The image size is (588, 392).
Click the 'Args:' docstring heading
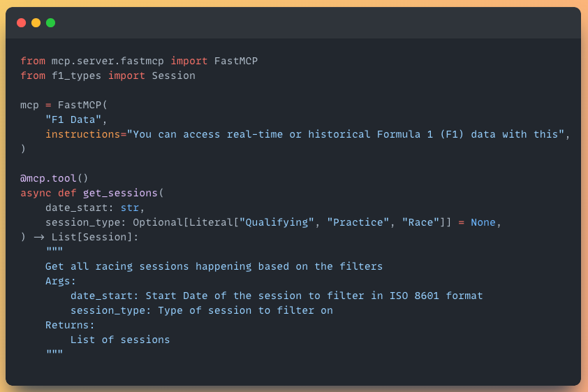coord(61,281)
